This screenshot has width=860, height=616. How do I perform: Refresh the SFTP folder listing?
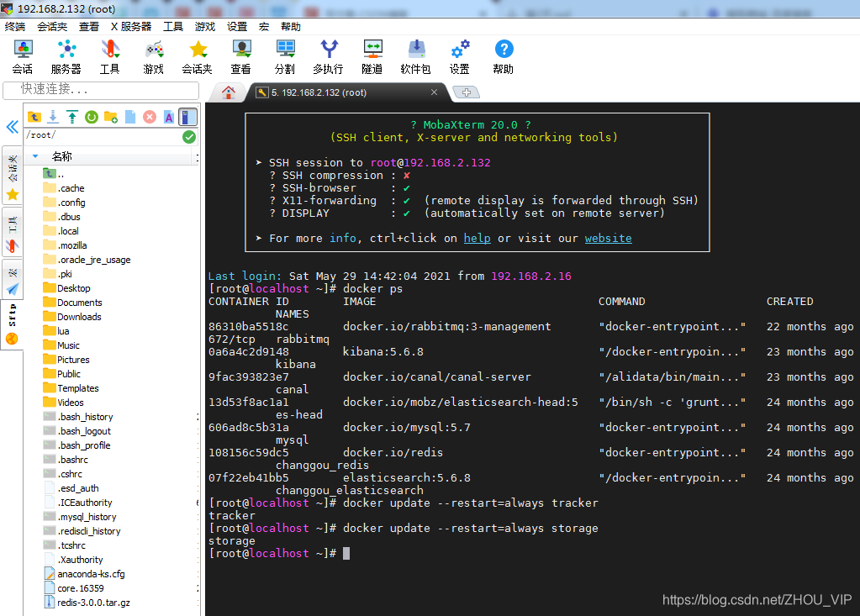[x=92, y=117]
